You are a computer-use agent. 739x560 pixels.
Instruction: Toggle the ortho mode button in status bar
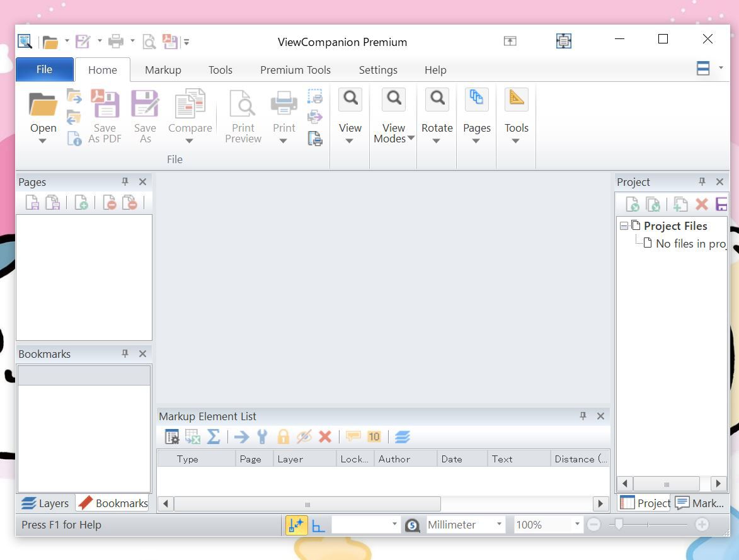[319, 525]
